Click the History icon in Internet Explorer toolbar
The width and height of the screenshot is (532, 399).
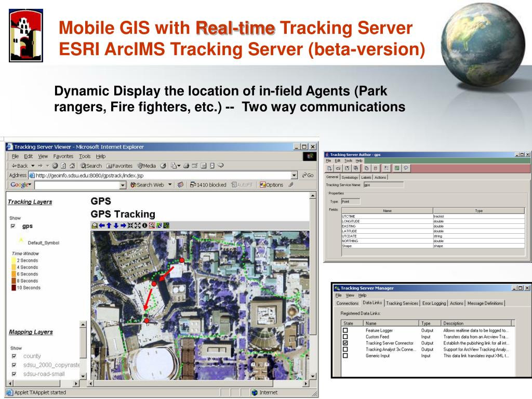pyautogui.click(x=163, y=166)
